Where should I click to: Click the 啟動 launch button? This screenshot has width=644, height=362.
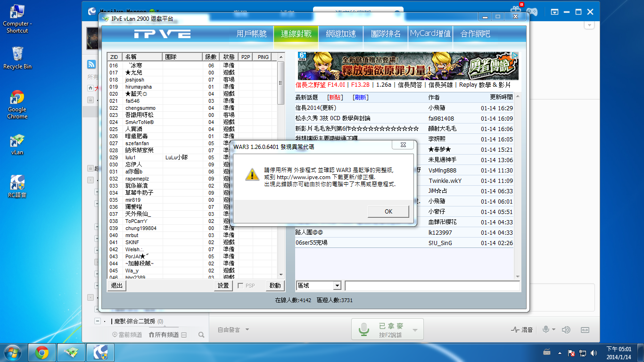tap(275, 286)
